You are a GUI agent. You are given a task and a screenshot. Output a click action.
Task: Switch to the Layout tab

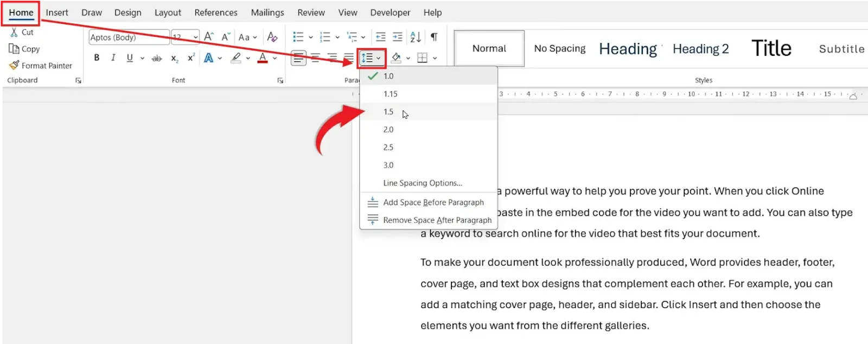coord(168,12)
